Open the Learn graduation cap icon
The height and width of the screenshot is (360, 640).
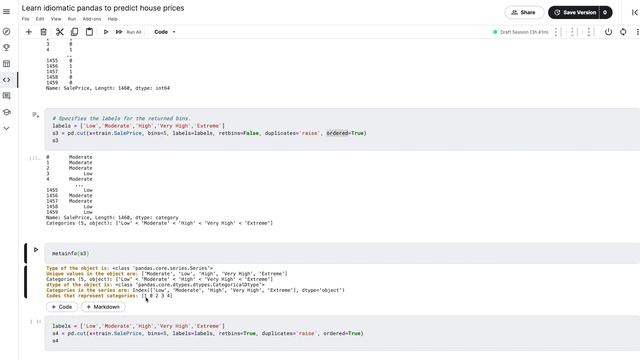pyautogui.click(x=7, y=112)
